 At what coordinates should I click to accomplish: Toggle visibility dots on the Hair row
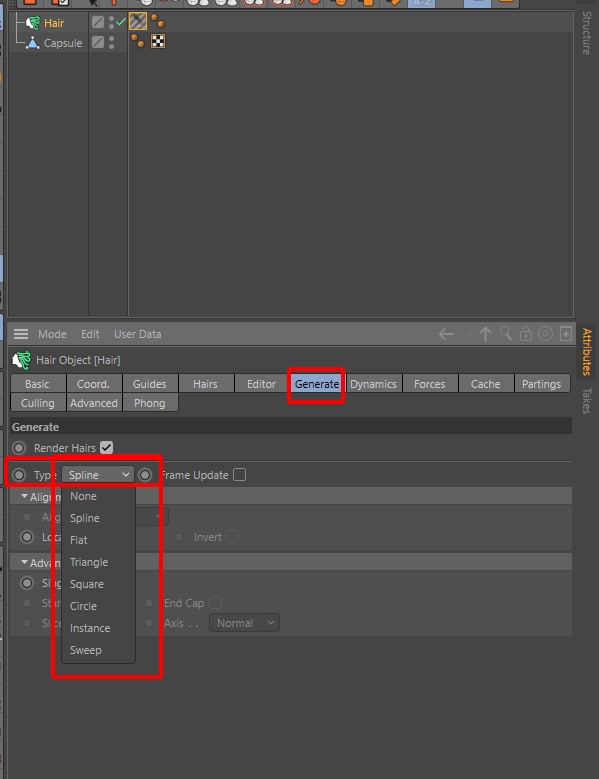(x=111, y=22)
